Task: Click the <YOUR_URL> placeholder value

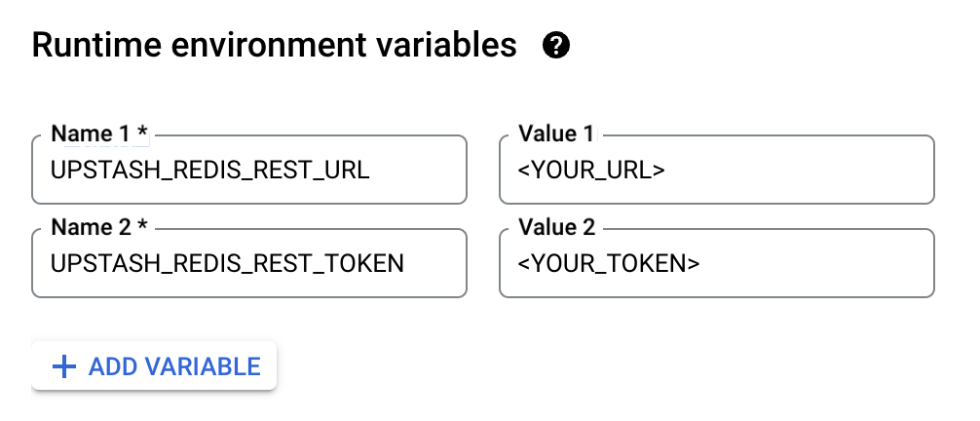Action: [591, 171]
